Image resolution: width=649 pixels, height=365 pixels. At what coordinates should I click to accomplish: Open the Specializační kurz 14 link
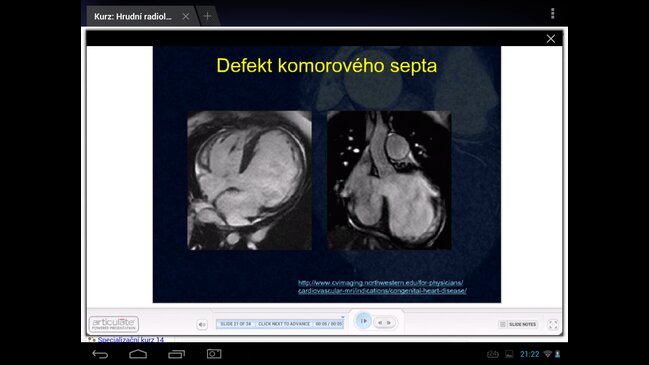click(131, 339)
